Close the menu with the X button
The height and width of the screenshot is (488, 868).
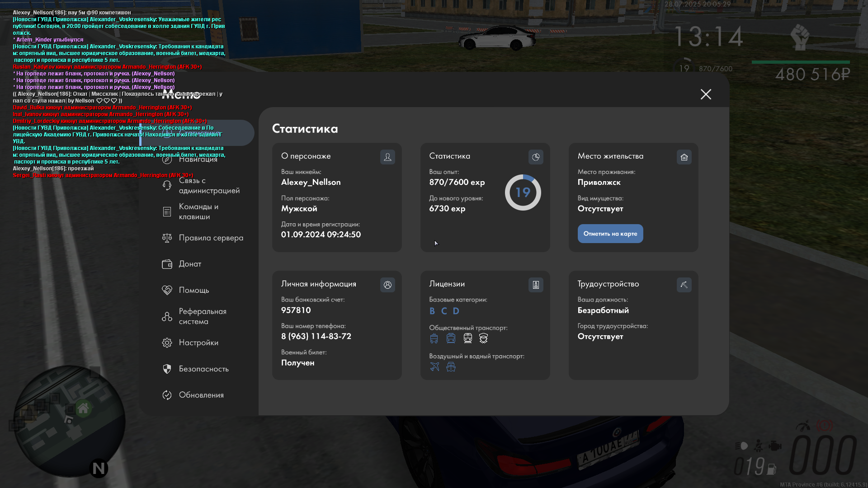click(x=706, y=94)
